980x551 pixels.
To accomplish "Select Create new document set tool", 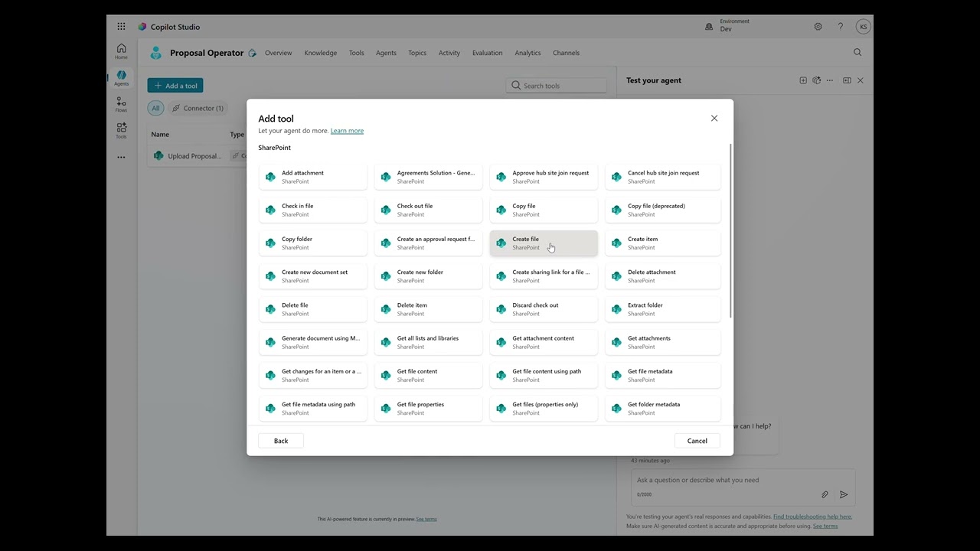I will tap(313, 275).
